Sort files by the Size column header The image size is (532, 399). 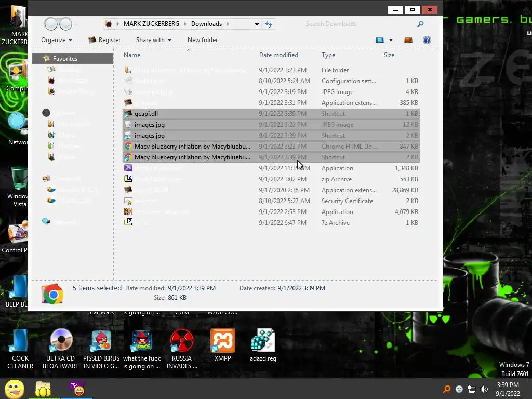pyautogui.click(x=389, y=55)
